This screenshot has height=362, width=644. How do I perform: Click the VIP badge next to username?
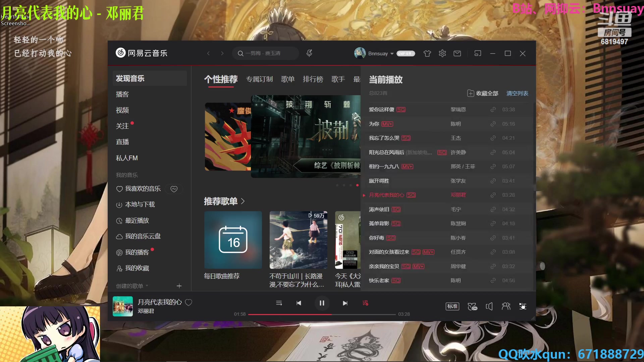(406, 54)
